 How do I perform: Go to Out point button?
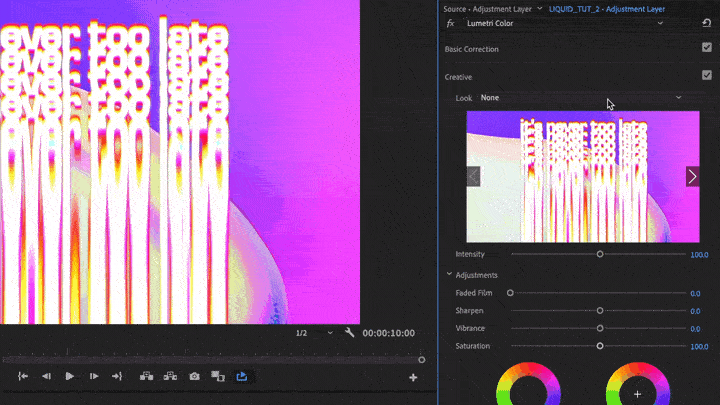[117, 377]
